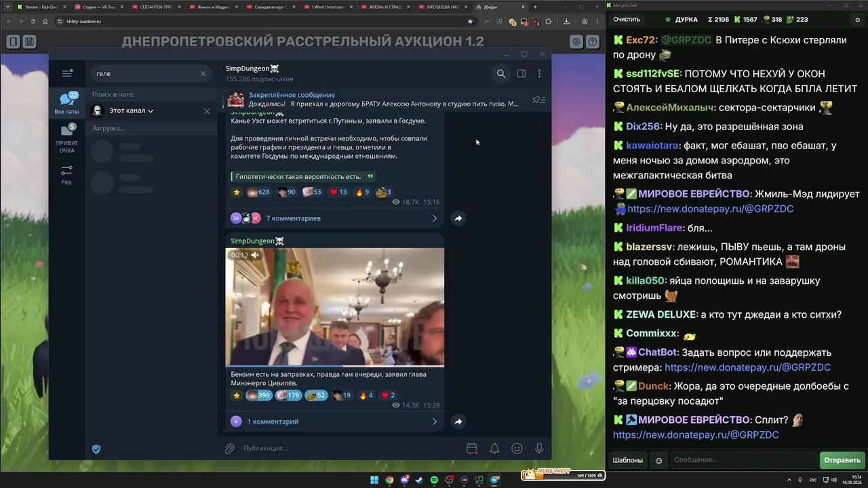
Task: Click the search field containing "геле"
Action: pos(151,73)
